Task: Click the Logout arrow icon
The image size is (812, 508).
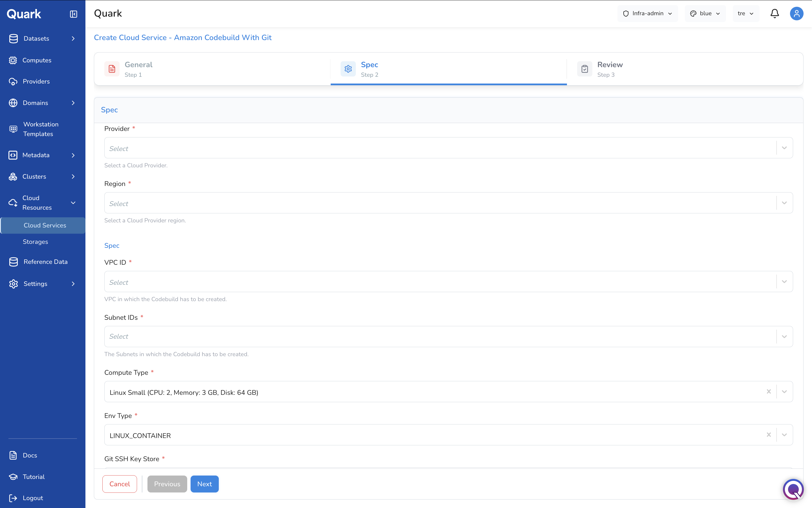Action: pos(13,498)
